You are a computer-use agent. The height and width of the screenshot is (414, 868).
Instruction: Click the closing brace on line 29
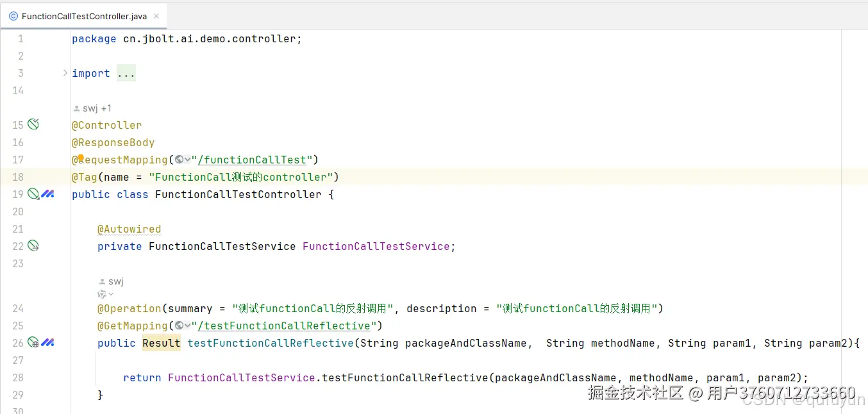(x=101, y=395)
